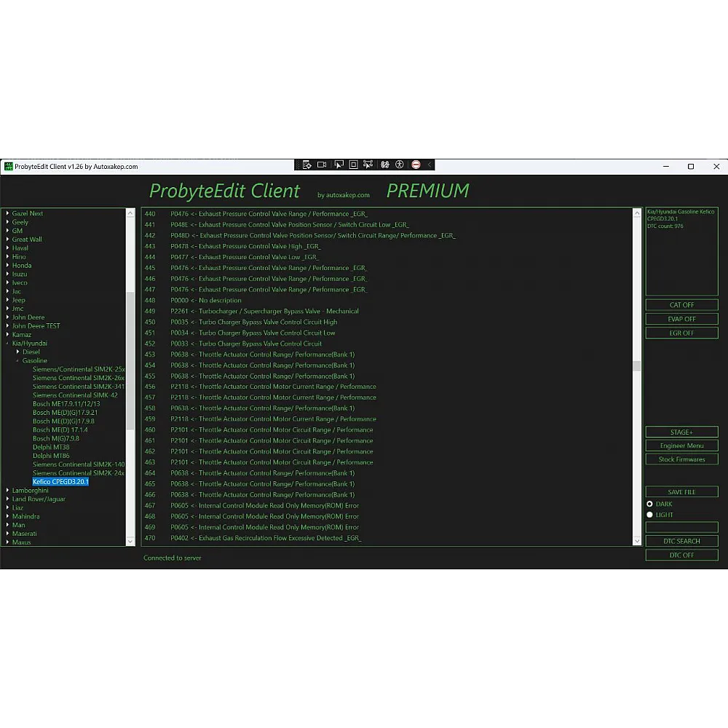Click the SAVE FILE button
This screenshot has height=728, width=728.
[681, 492]
